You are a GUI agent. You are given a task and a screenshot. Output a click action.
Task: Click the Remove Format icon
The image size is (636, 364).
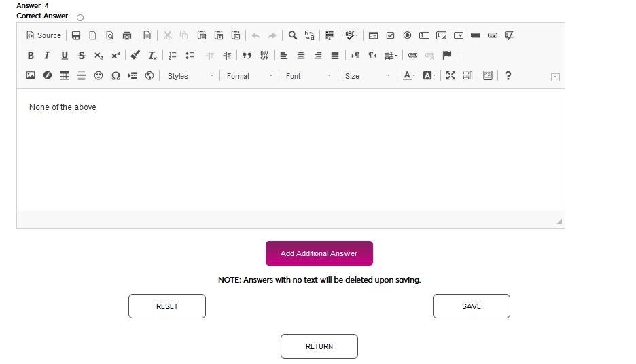pos(152,56)
